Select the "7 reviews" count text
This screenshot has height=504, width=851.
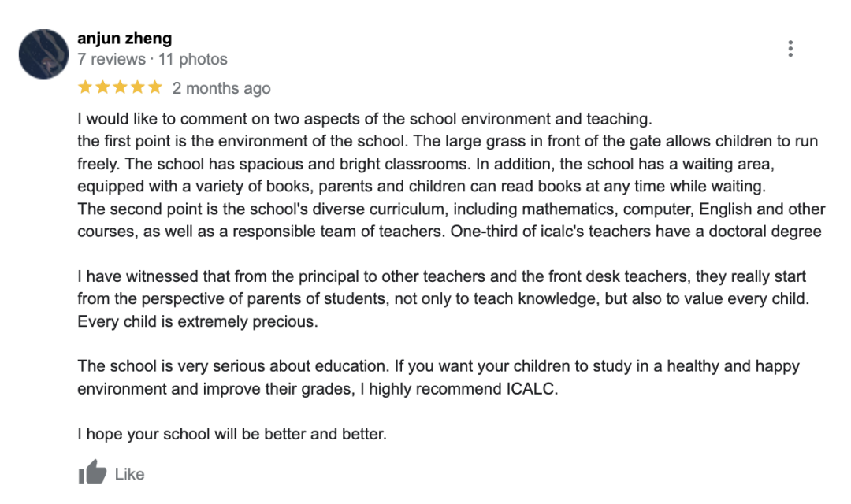pos(111,59)
